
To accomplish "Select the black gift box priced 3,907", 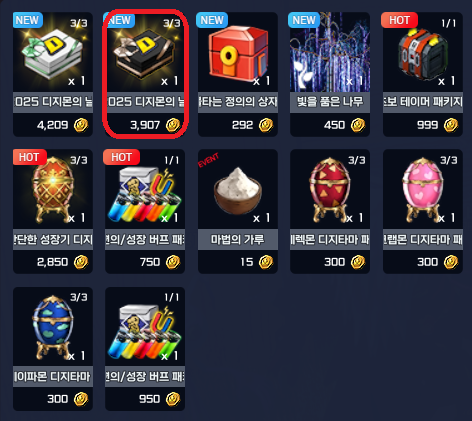I will tap(145, 74).
